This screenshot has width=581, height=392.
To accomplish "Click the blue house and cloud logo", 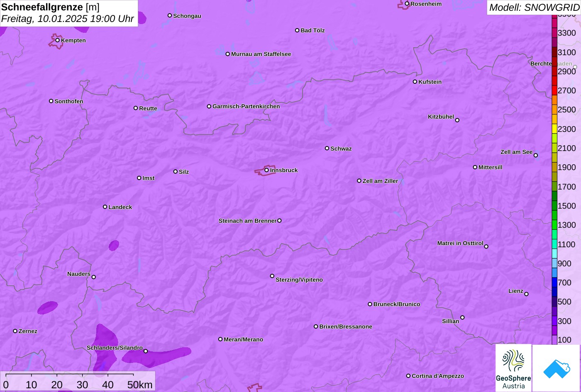I will [557, 368].
